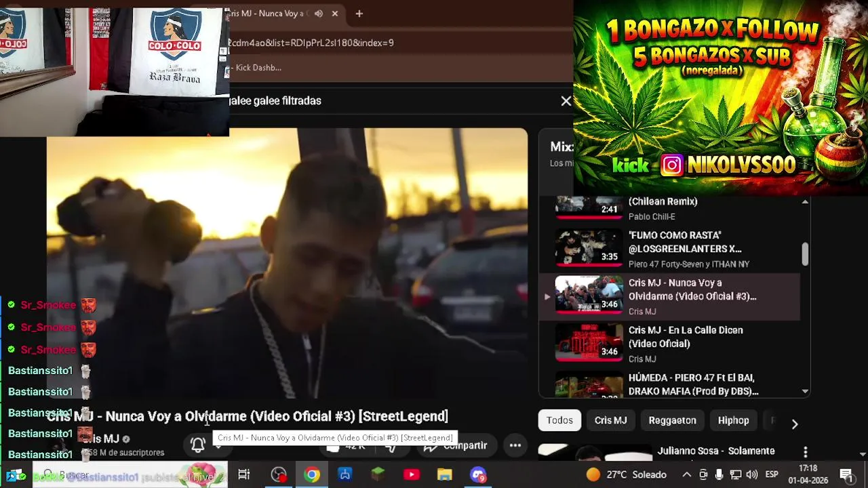Filter suggestions by Hiphop chip
This screenshot has width=868, height=488.
pos(733,420)
